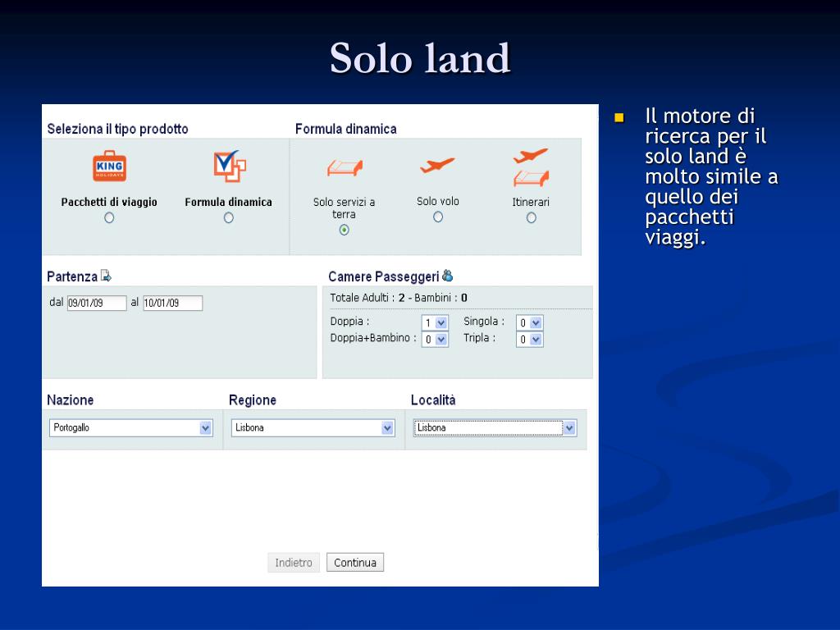
Task: Select the Solo servizi a terra radio button
Action: pos(344,230)
